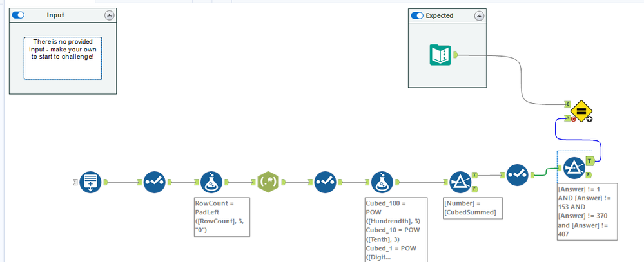The height and width of the screenshot is (262, 644).
Task: Click the Filter tool annotated Answer != 1
Action: pyautogui.click(x=574, y=168)
